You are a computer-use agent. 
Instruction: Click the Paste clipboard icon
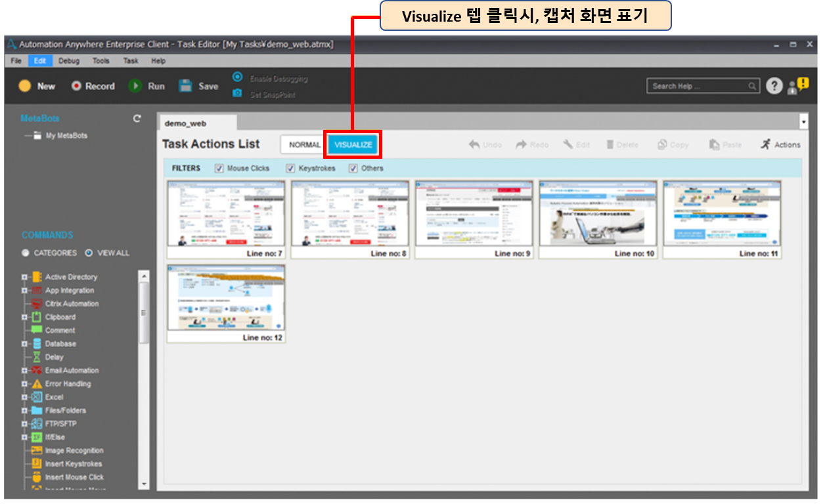[714, 144]
